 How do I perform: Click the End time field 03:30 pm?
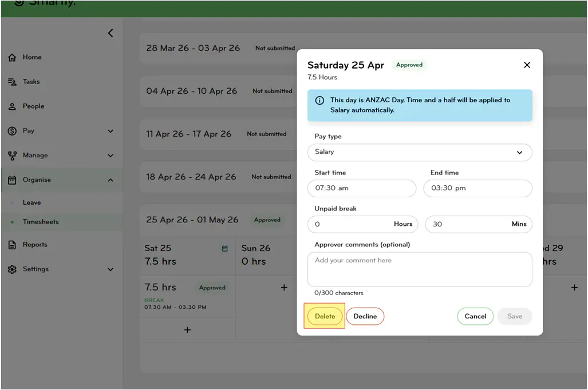click(477, 189)
